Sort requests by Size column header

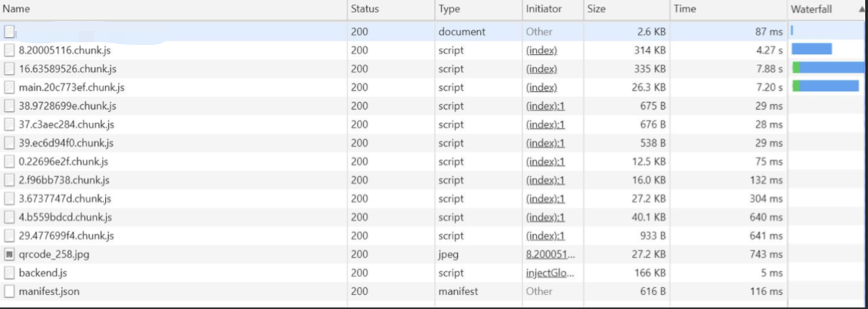[x=596, y=9]
